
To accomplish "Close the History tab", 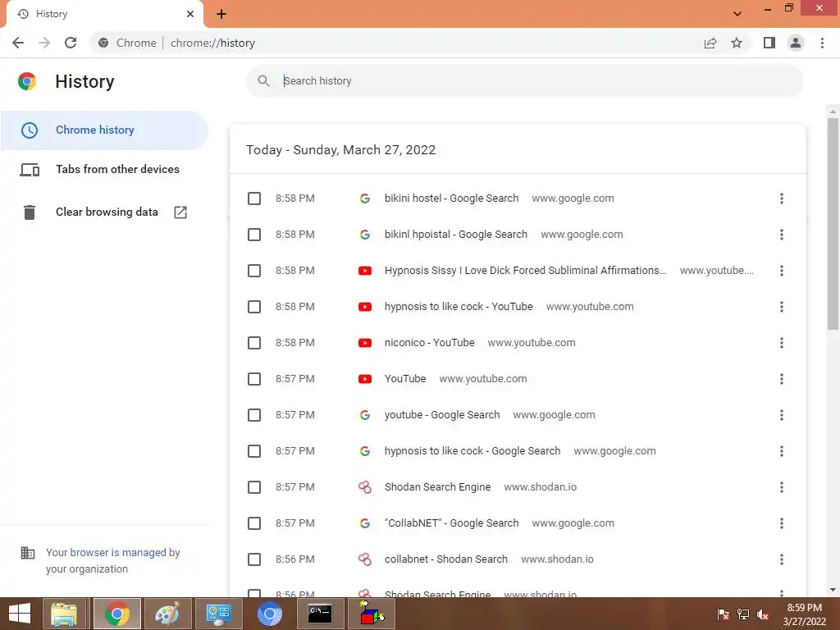I will 190,14.
